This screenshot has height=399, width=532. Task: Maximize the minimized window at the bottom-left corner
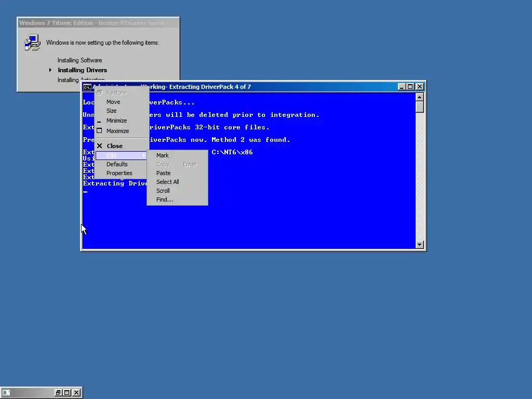(x=67, y=393)
